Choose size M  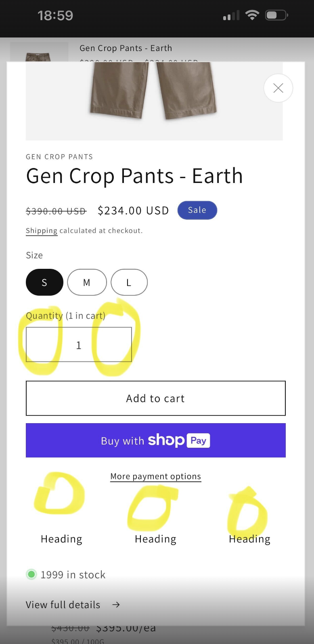pyautogui.click(x=87, y=282)
